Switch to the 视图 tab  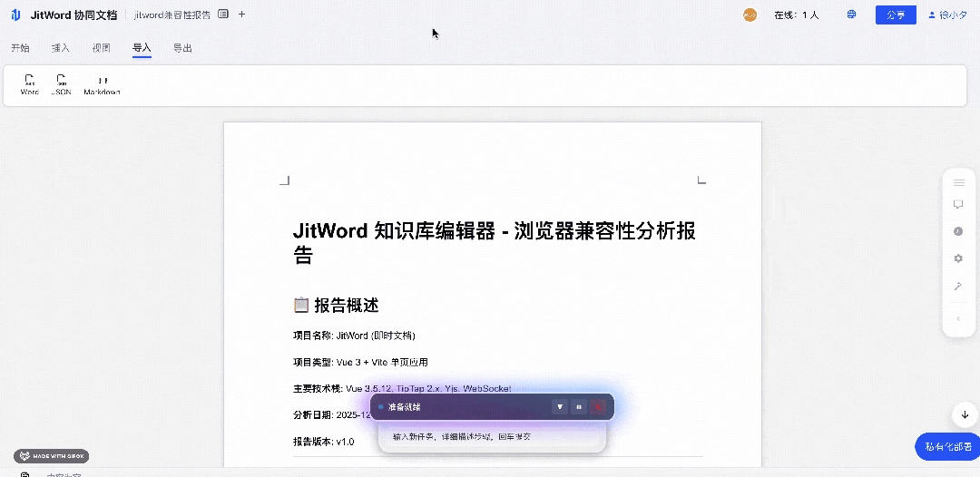tap(102, 47)
